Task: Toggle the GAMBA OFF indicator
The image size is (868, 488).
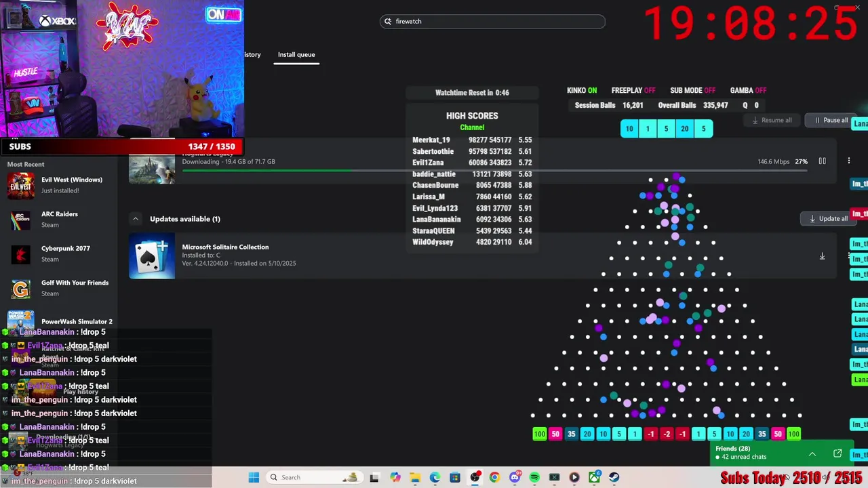Action: [x=748, y=90]
